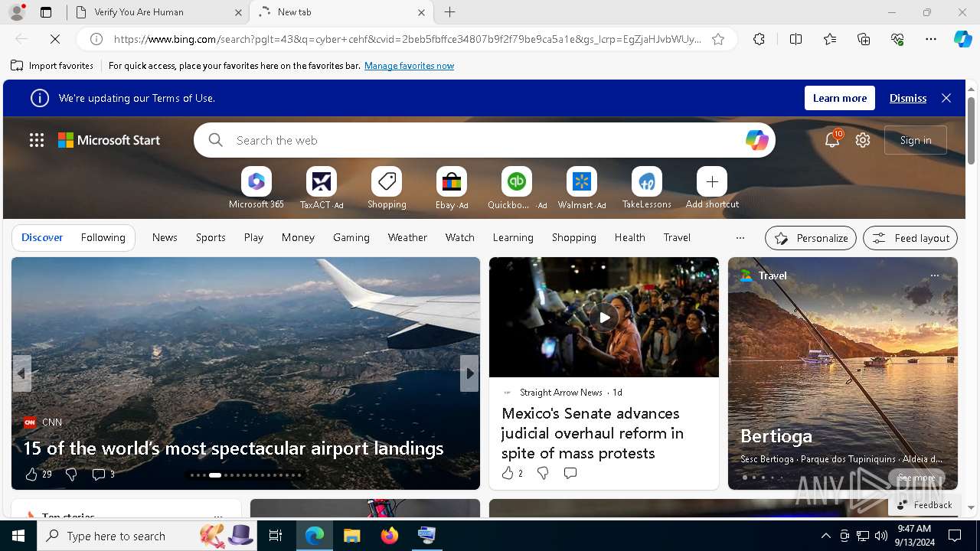Open Edge tab actions menu
This screenshot has height=551, width=980.
[46, 12]
